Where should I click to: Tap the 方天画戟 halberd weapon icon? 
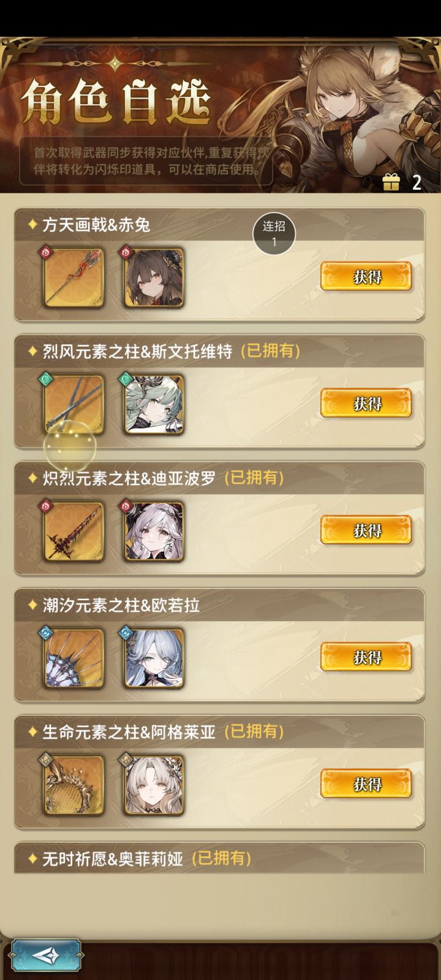pyautogui.click(x=73, y=277)
